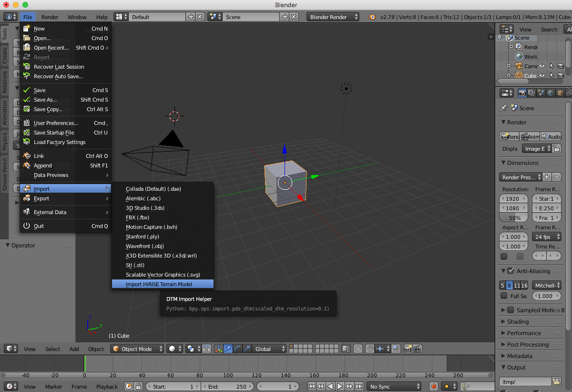The height and width of the screenshot is (392, 572).
Task: Select the translate manipulator arrow icon
Action: click(x=228, y=349)
